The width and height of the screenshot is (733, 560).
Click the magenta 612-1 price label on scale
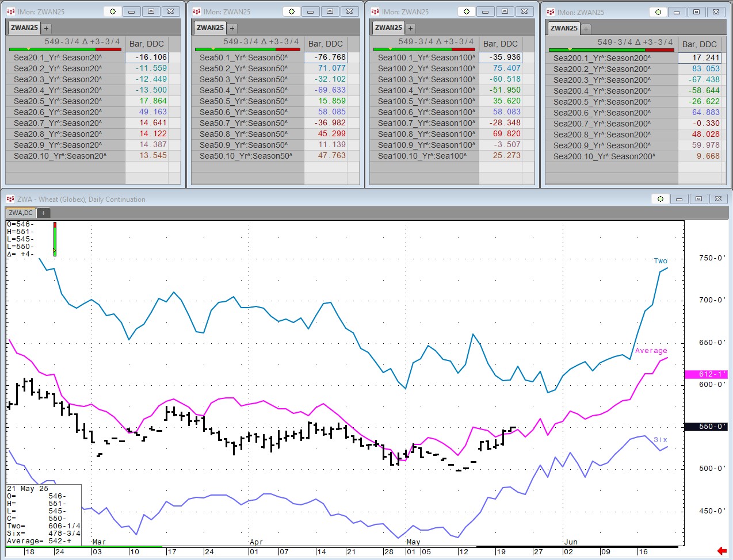point(708,374)
